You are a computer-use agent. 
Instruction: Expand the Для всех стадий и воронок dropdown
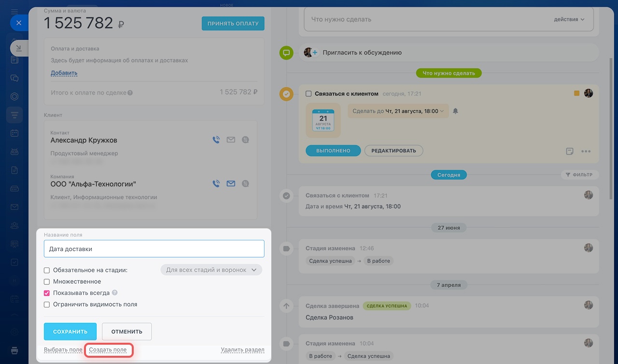coord(211,270)
